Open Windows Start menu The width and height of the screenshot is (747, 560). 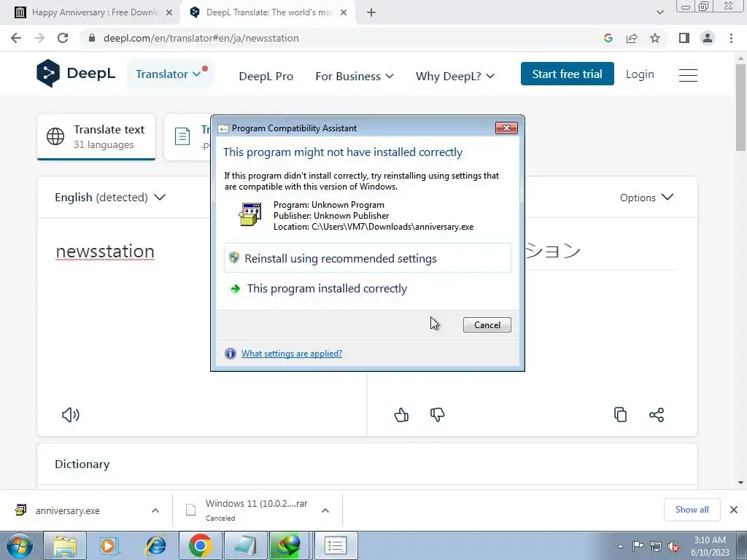(x=20, y=545)
